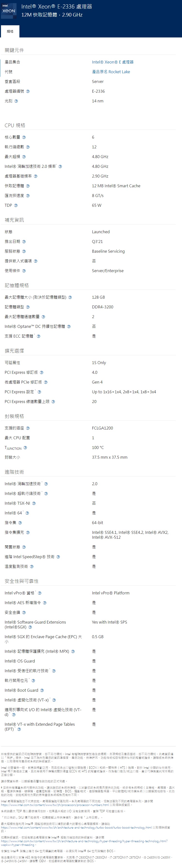This screenshot has width=182, height=868.
Task: Open help icon for 最大超頻
Action: pyautogui.click(x=24, y=157)
